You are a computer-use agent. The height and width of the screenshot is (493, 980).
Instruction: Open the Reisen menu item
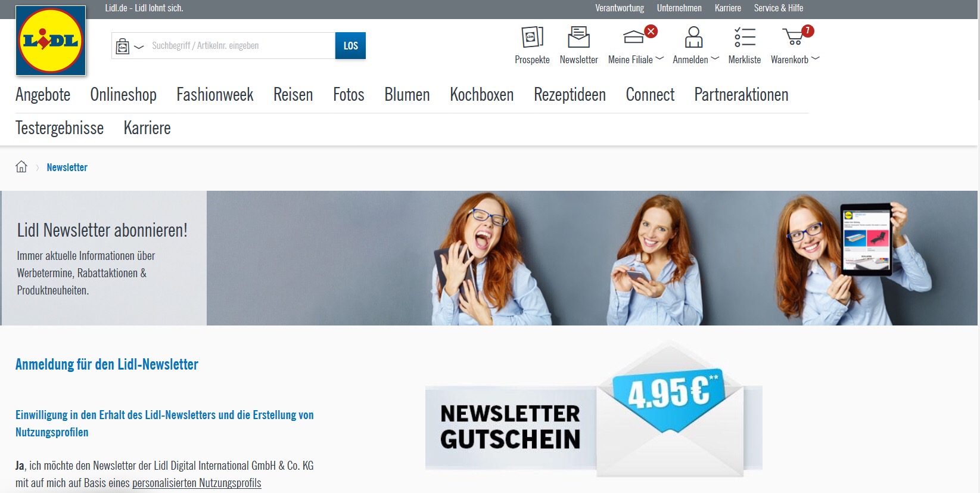pos(293,95)
